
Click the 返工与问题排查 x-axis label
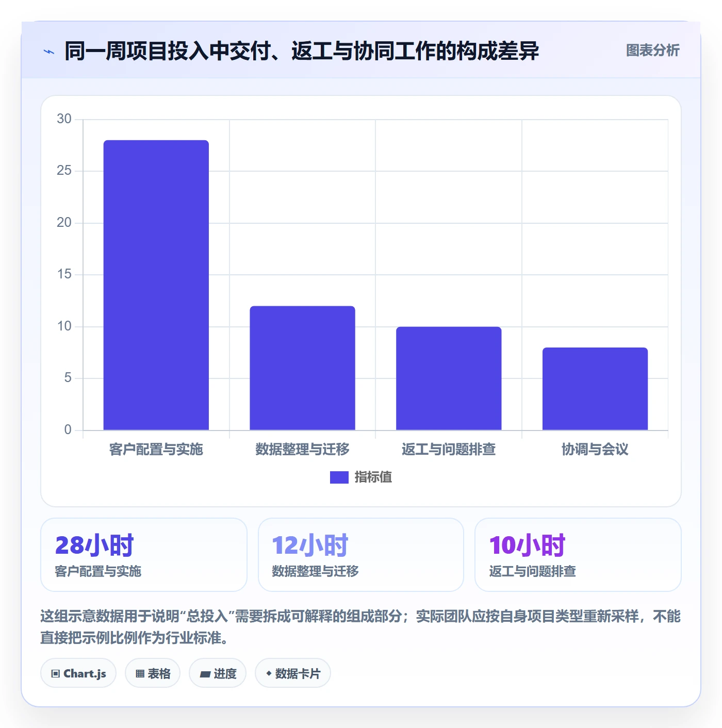pyautogui.click(x=449, y=450)
